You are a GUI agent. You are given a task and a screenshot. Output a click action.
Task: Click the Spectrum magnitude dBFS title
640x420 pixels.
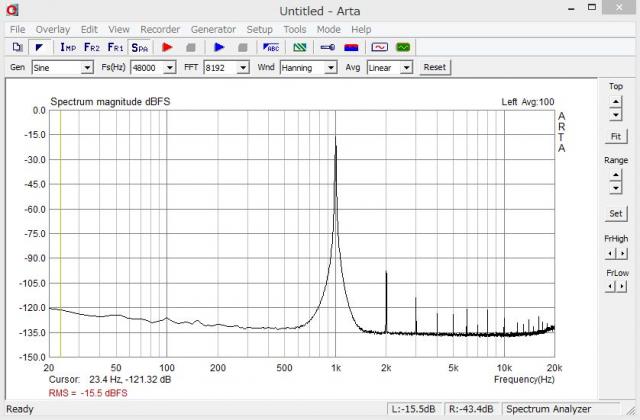(x=110, y=102)
